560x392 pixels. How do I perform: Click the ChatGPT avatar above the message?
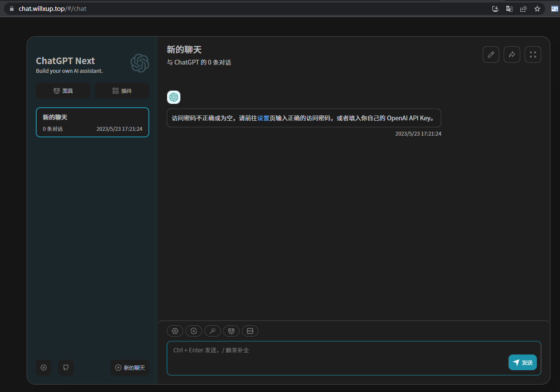coord(174,97)
